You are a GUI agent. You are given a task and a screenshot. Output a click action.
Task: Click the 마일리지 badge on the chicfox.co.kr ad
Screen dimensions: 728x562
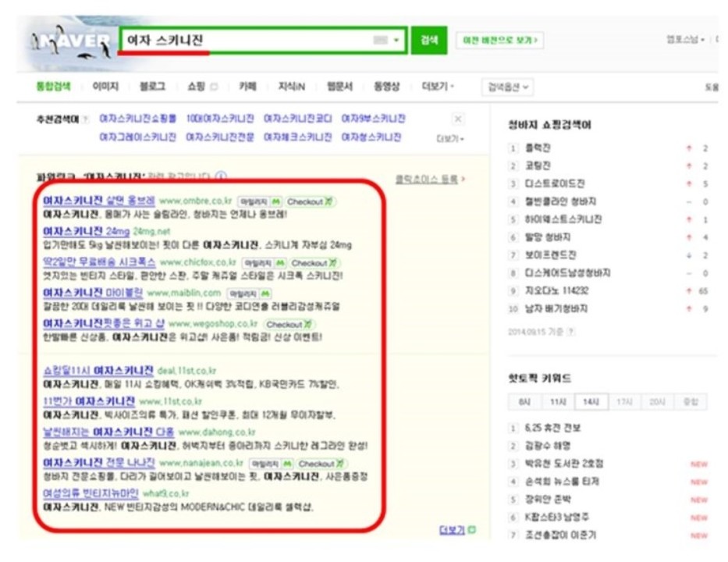click(265, 263)
